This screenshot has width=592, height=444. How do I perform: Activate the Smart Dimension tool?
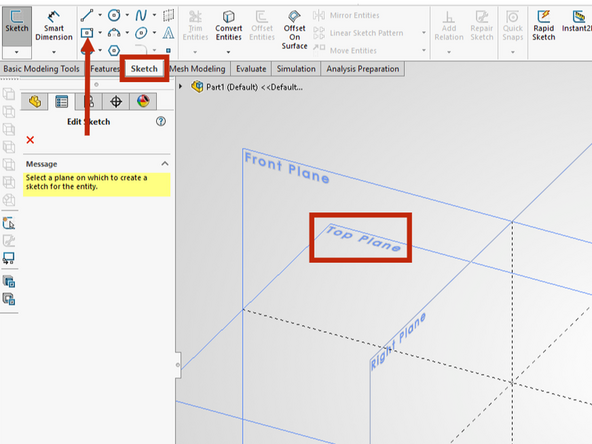(x=54, y=26)
